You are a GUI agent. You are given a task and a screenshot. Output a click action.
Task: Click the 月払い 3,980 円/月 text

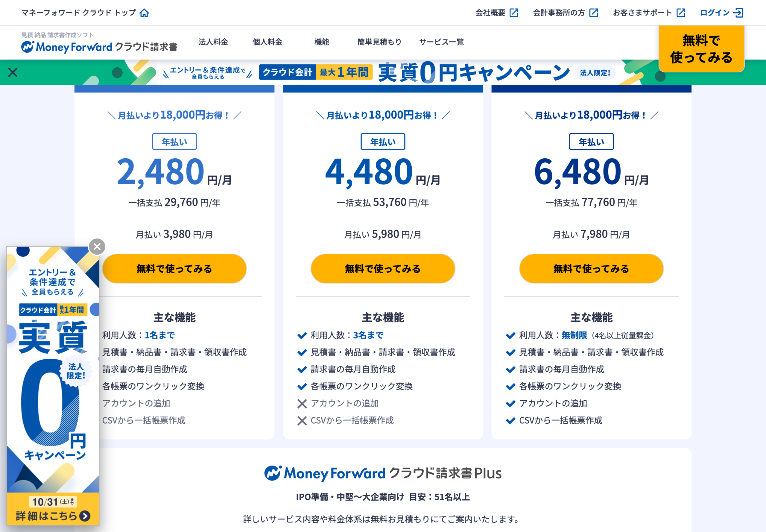point(174,234)
